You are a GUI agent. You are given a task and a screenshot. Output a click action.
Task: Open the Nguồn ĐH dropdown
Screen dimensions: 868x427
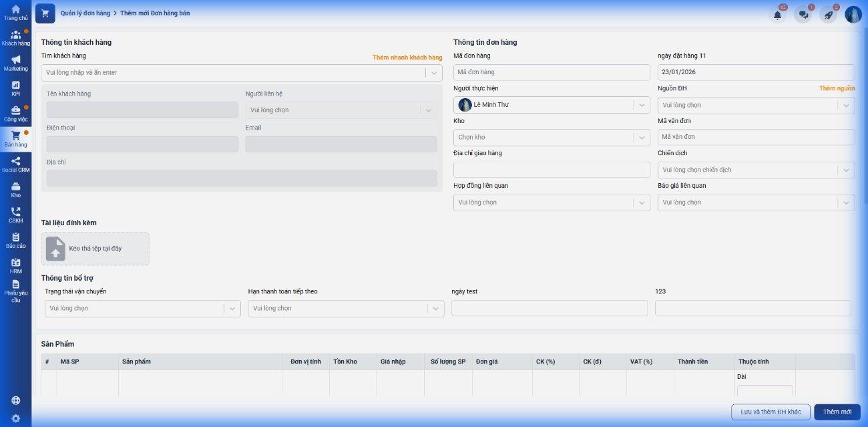(756, 105)
